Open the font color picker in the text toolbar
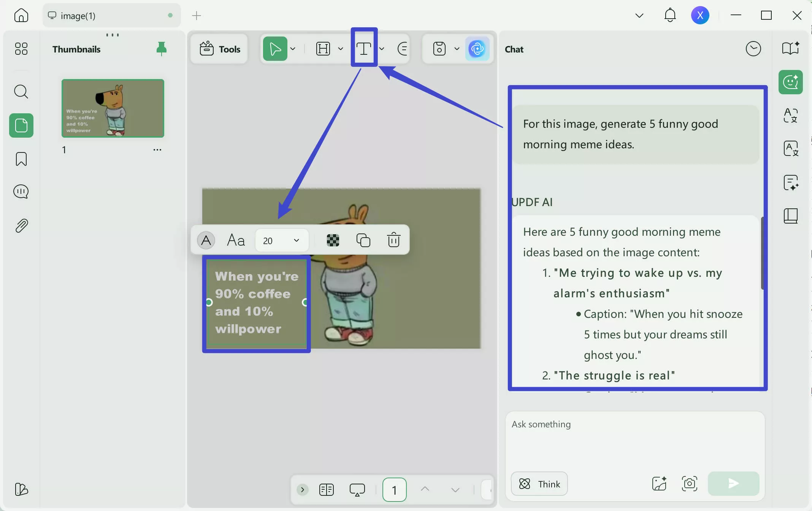Viewport: 812px width, 511px height. tap(206, 240)
